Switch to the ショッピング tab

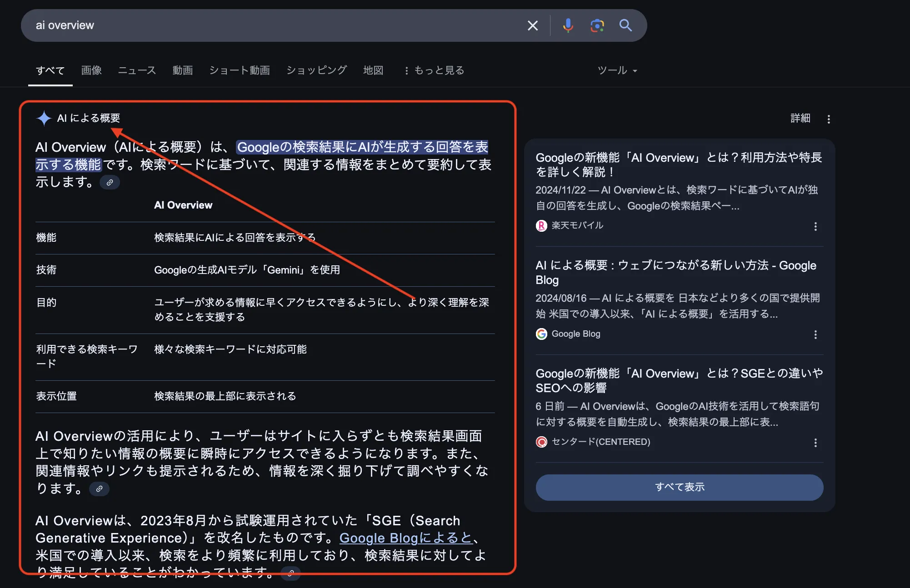(x=317, y=70)
